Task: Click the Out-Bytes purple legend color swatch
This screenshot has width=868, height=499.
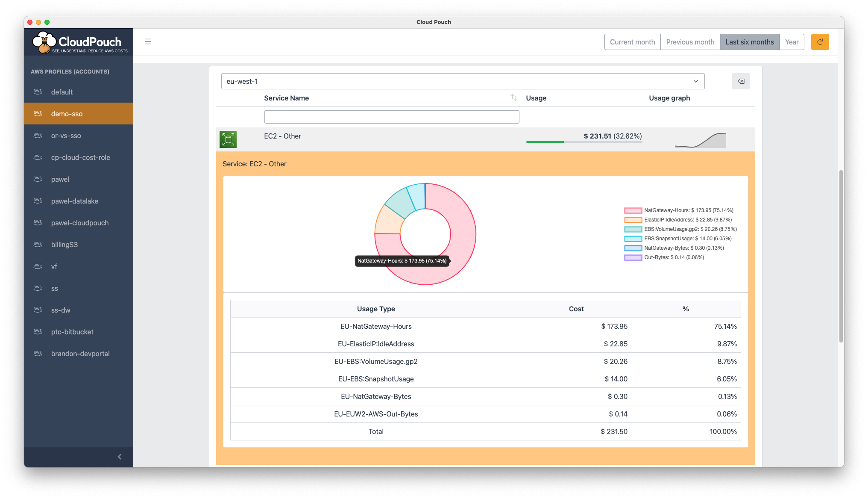Action: (x=633, y=257)
